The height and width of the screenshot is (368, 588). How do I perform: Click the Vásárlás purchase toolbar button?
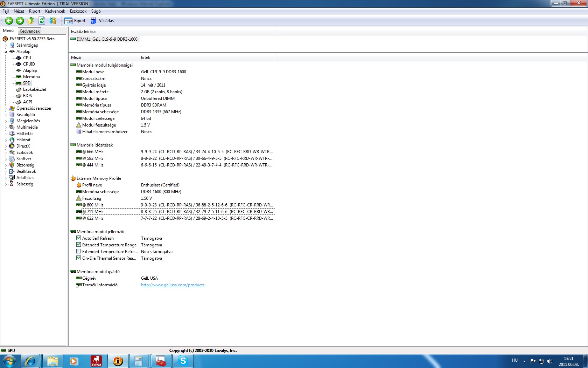(x=102, y=21)
